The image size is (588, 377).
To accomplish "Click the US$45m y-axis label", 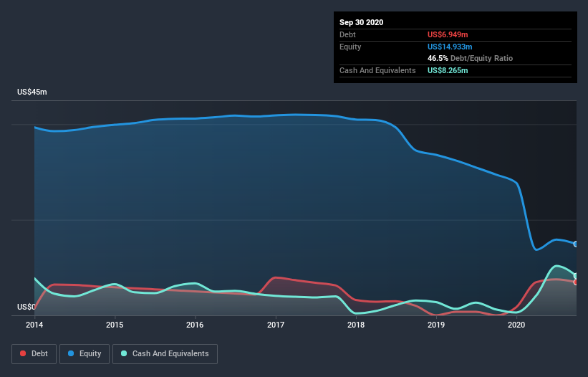I will [32, 92].
